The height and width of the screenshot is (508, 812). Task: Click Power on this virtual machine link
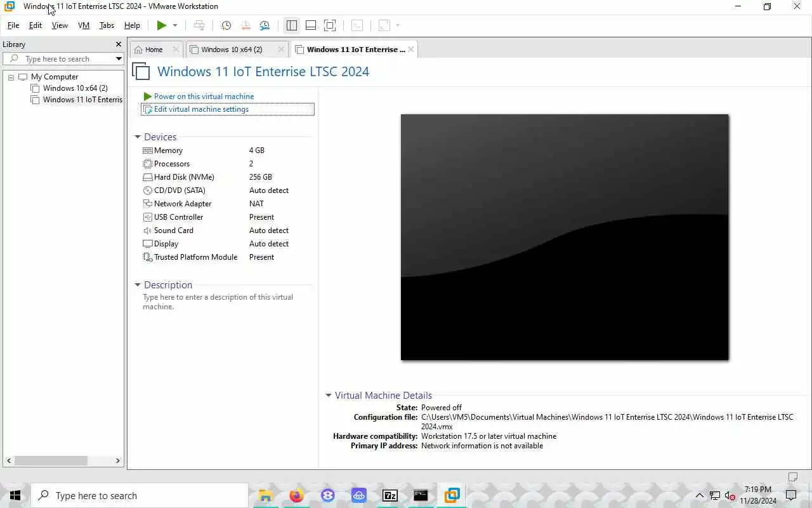204,97
